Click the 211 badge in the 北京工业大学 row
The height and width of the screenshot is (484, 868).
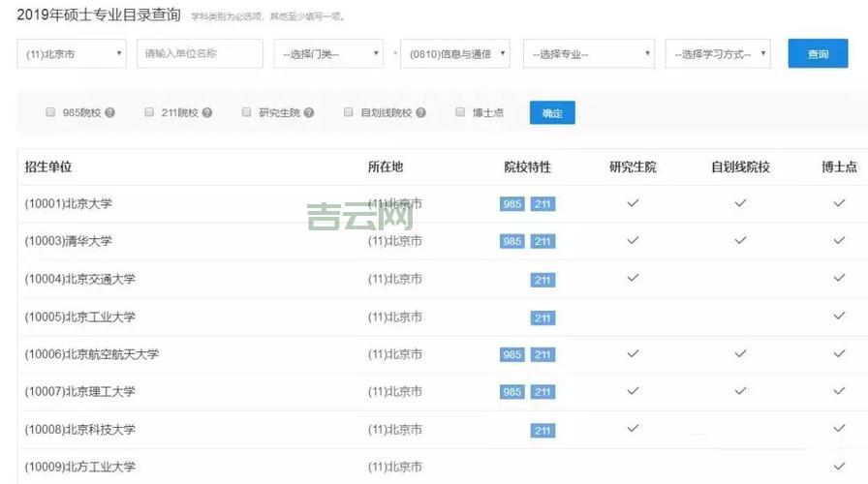(542, 318)
